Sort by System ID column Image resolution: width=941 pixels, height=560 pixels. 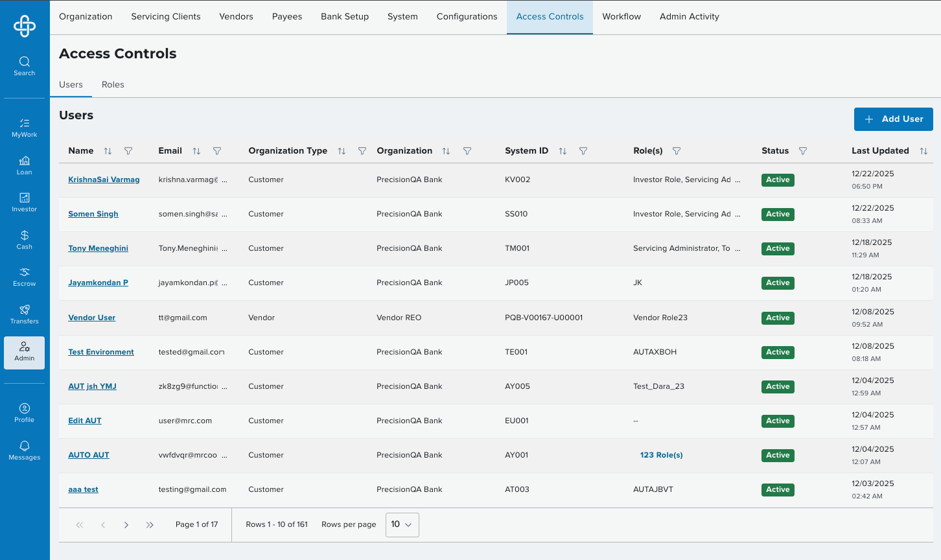[x=563, y=151]
